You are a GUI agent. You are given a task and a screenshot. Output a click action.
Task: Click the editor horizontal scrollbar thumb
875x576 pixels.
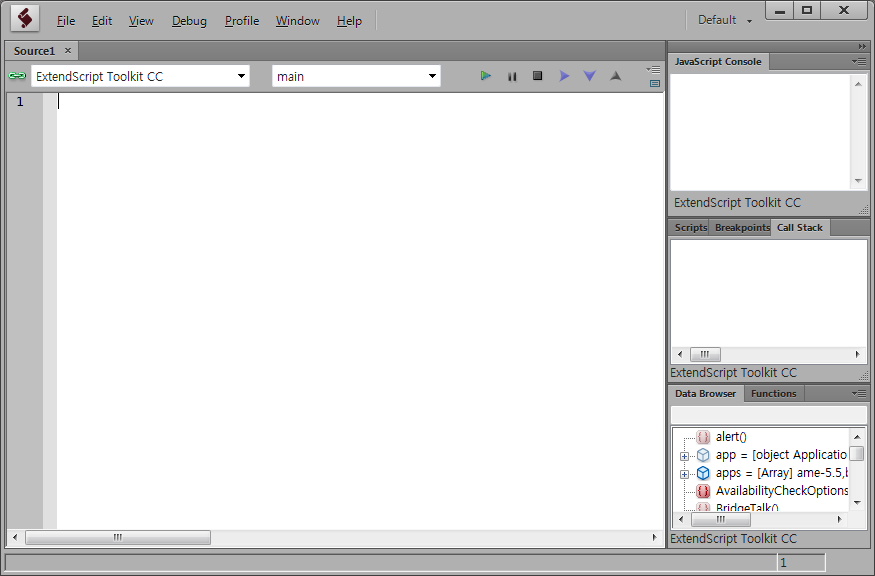pyautogui.click(x=118, y=537)
